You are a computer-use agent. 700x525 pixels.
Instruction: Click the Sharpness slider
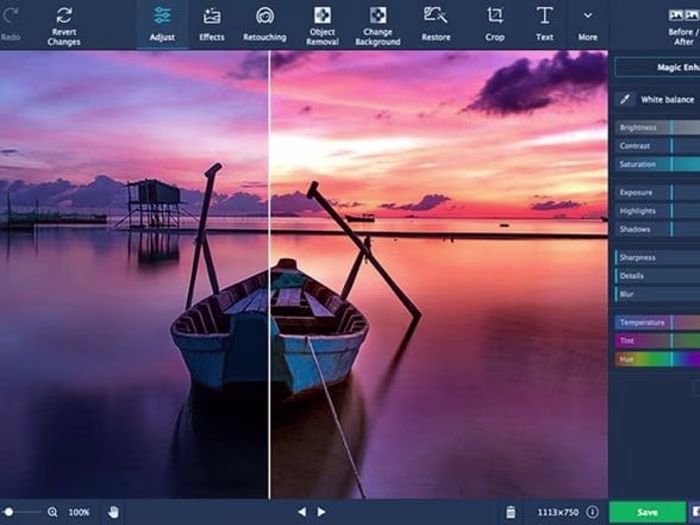(657, 258)
